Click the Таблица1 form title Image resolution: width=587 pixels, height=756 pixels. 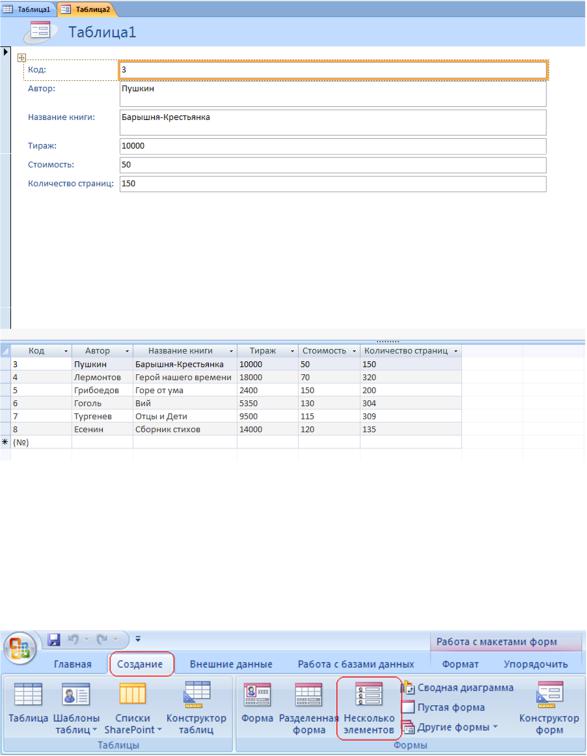[x=102, y=32]
